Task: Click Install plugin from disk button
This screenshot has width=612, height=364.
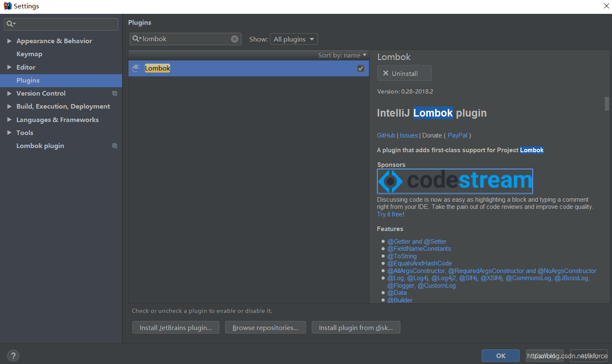Action: coord(356,328)
